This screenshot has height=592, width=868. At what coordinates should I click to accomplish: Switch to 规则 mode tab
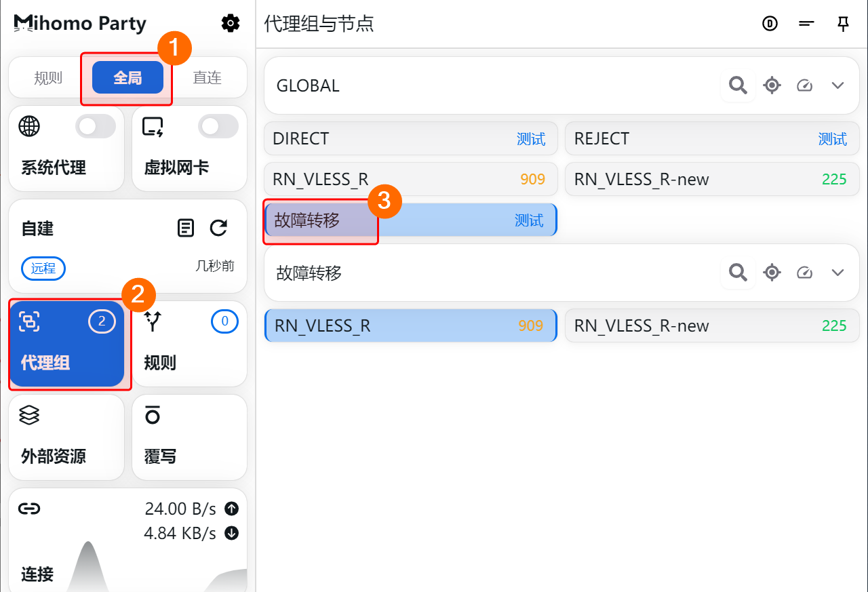(48, 78)
